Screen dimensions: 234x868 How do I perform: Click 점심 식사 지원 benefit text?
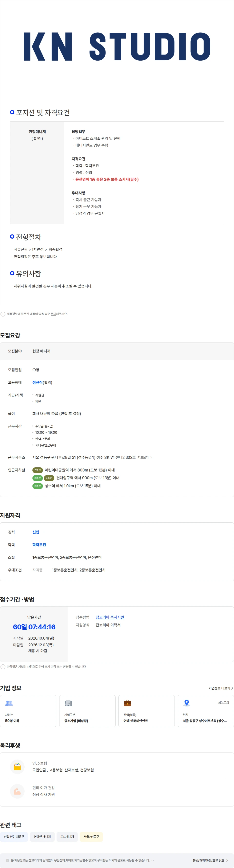coord(44,794)
